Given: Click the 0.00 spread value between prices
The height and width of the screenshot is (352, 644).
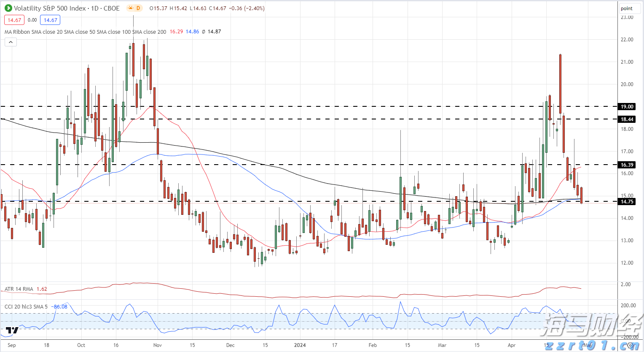Looking at the screenshot, I should 32,20.
